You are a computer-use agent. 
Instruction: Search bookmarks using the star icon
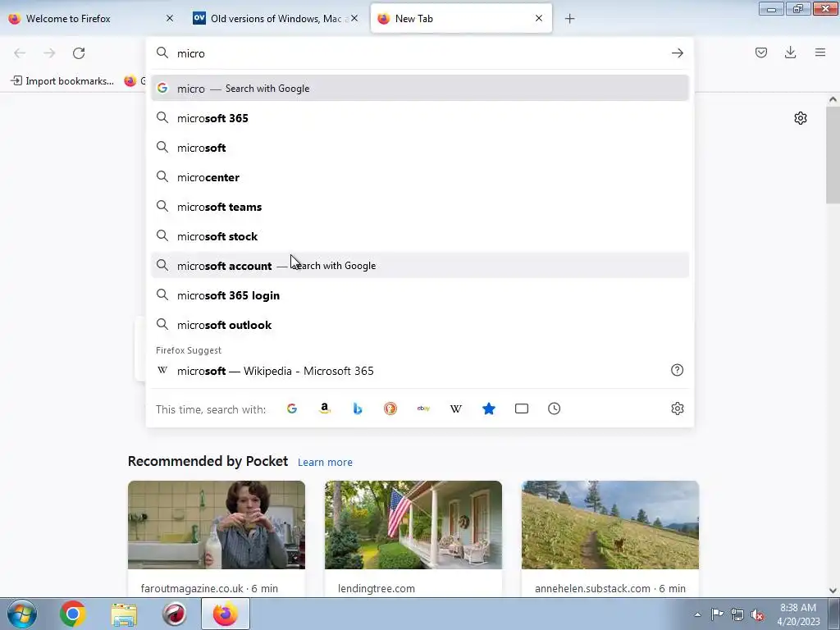489,409
